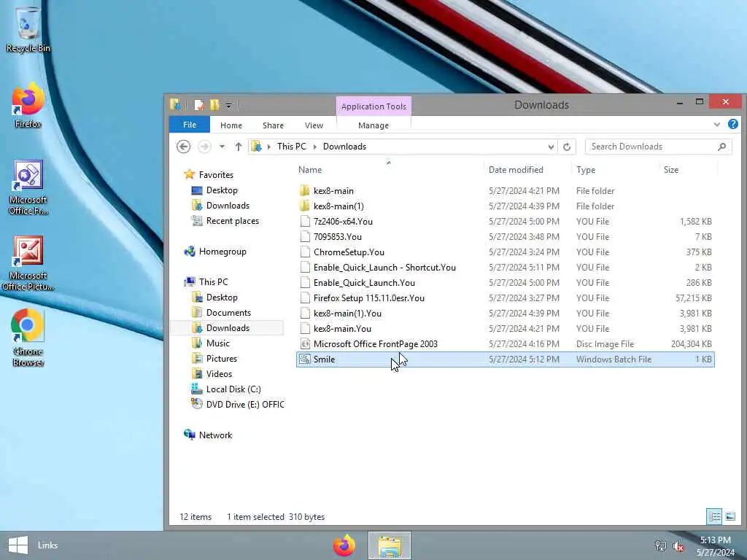This screenshot has width=747, height=560.
Task: Open the View ribbon tab
Action: pos(314,125)
